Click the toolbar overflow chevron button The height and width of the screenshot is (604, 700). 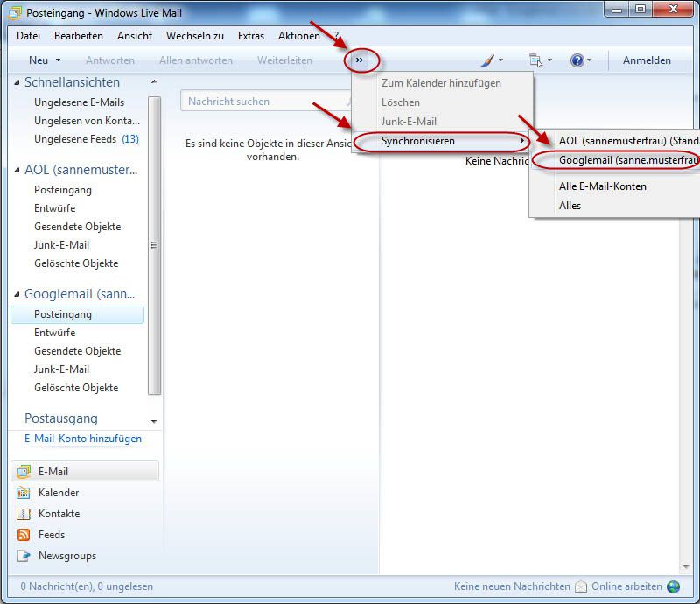click(360, 60)
